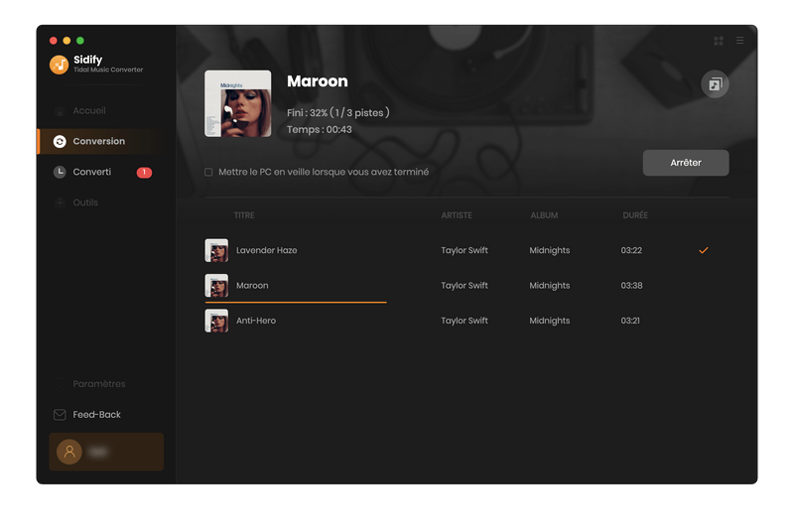This screenshot has width=794, height=532.
Task: Open the hamburger menu icon
Action: pos(739,41)
